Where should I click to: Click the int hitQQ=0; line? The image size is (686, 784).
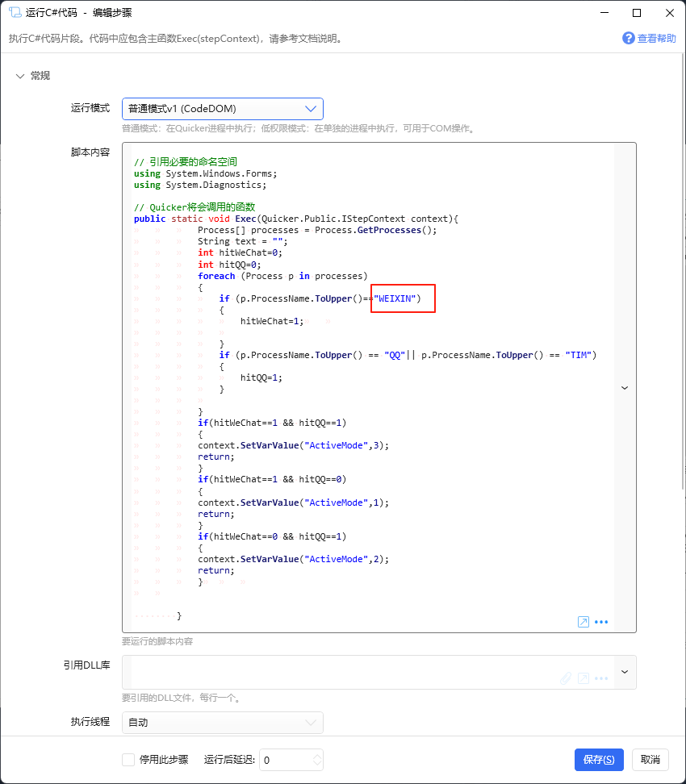pyautogui.click(x=230, y=265)
